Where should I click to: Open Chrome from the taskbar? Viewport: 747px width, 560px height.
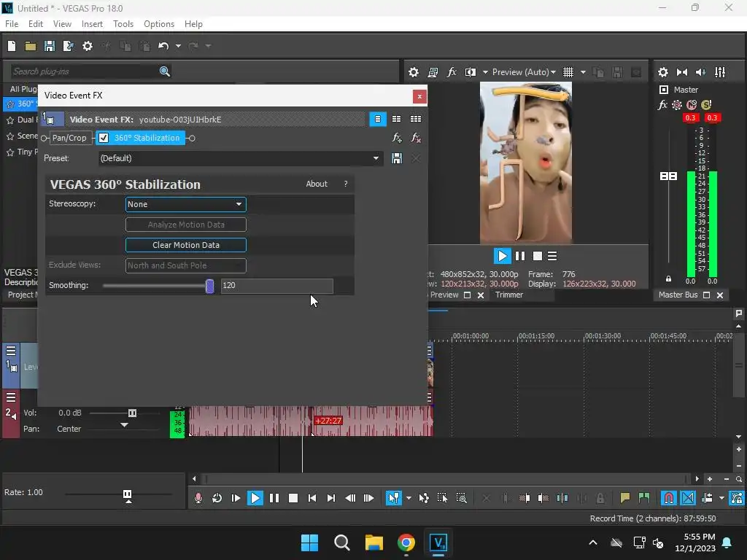(406, 542)
